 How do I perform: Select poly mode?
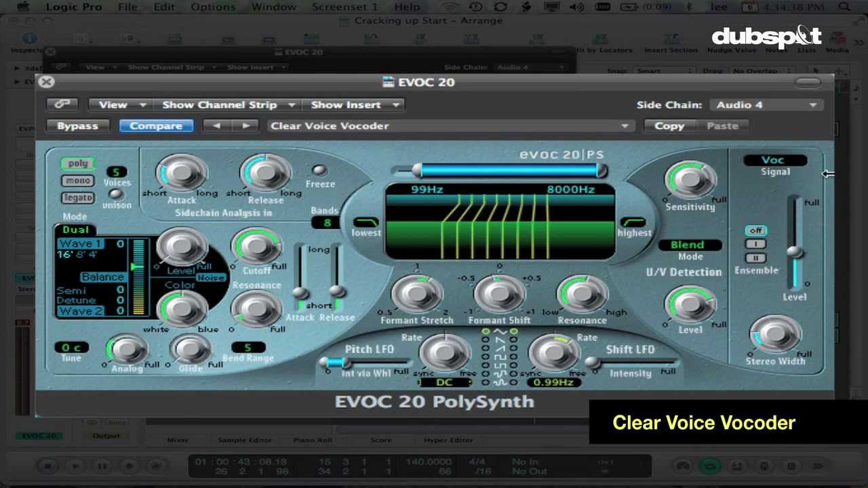(x=78, y=163)
